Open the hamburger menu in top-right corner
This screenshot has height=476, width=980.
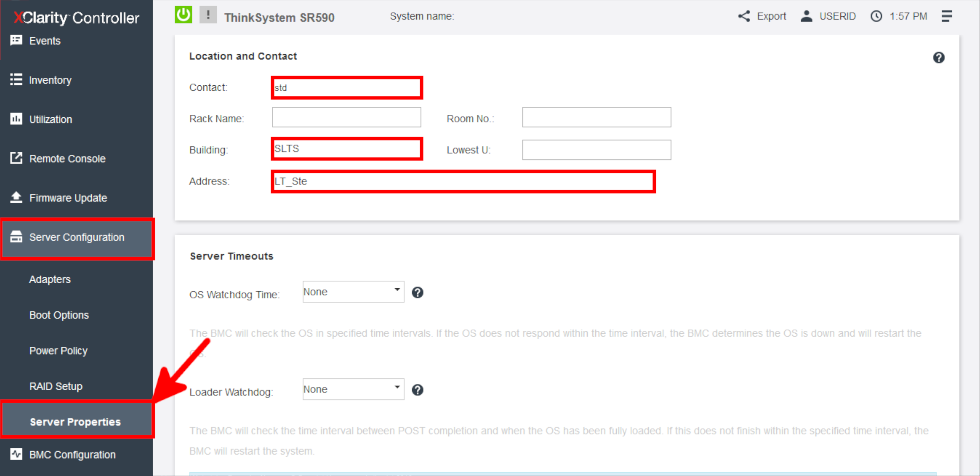[947, 16]
